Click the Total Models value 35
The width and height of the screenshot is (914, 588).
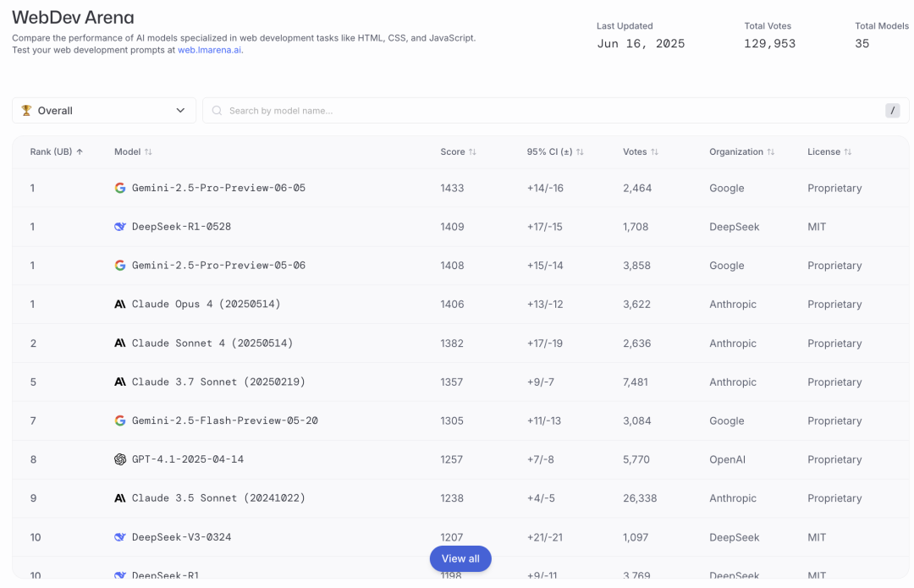point(862,44)
